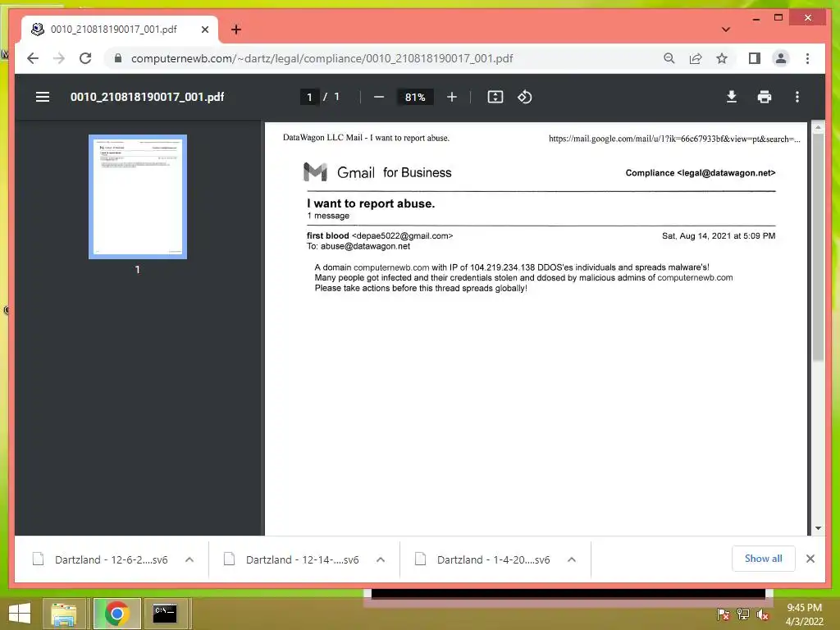This screenshot has height=630, width=840.
Task: Open Chrome side panel
Action: (755, 58)
